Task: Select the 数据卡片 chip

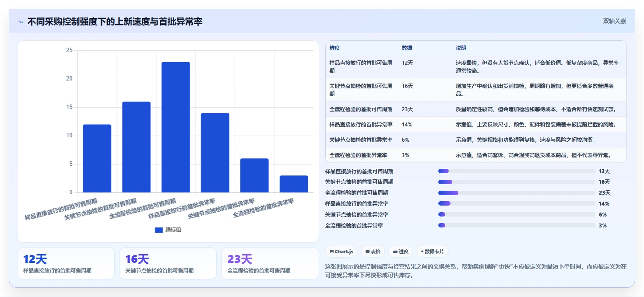Action: click(x=432, y=252)
